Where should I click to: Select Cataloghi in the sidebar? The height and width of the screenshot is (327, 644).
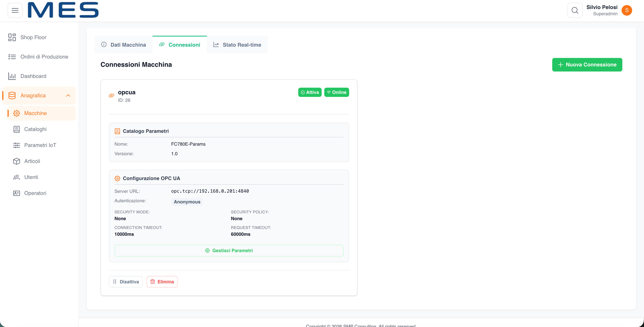click(41, 129)
